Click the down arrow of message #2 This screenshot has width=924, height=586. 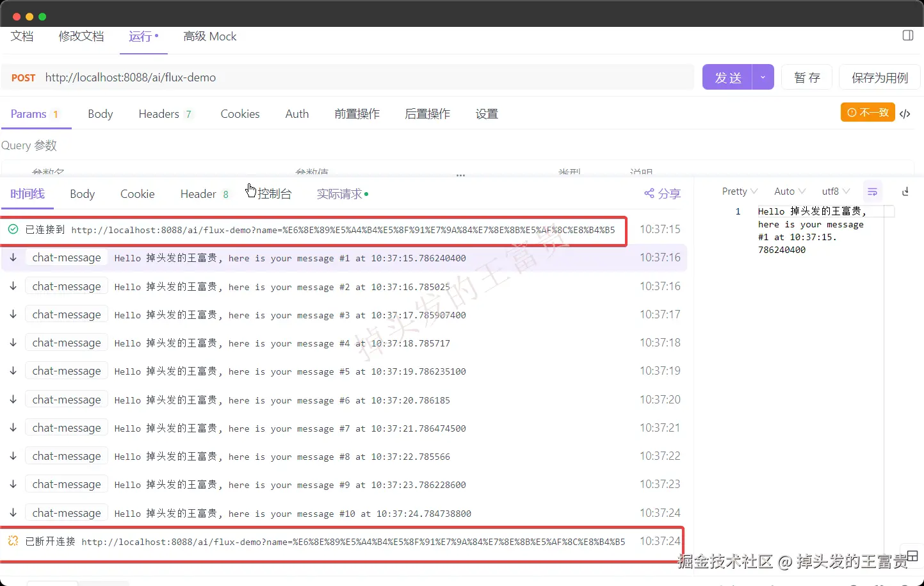point(13,286)
